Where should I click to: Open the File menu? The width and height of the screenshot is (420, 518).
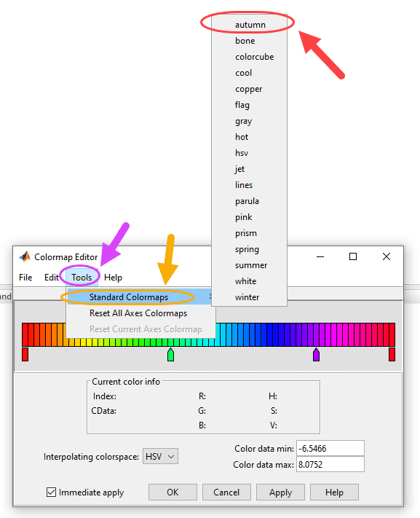[25, 277]
